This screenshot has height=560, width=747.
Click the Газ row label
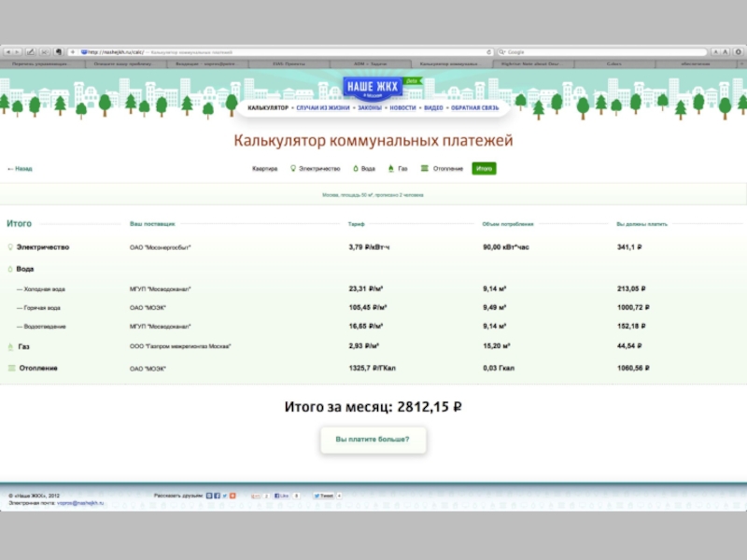pyautogui.click(x=24, y=346)
